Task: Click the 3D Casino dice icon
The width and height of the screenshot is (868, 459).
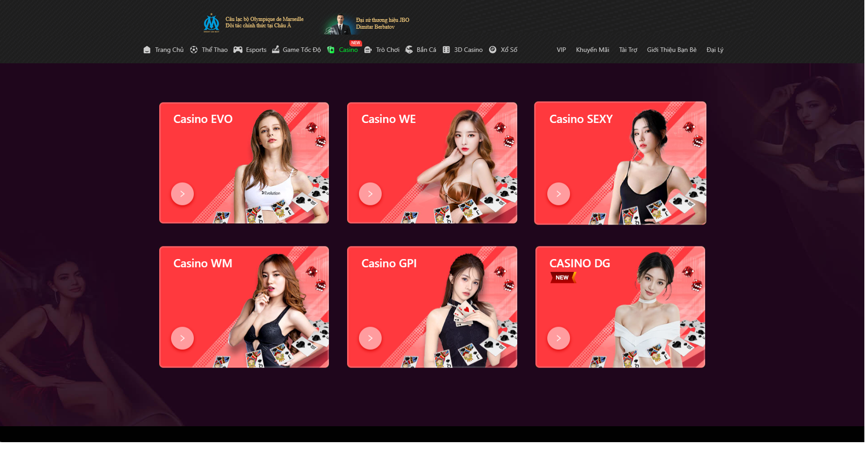Action: 446,50
